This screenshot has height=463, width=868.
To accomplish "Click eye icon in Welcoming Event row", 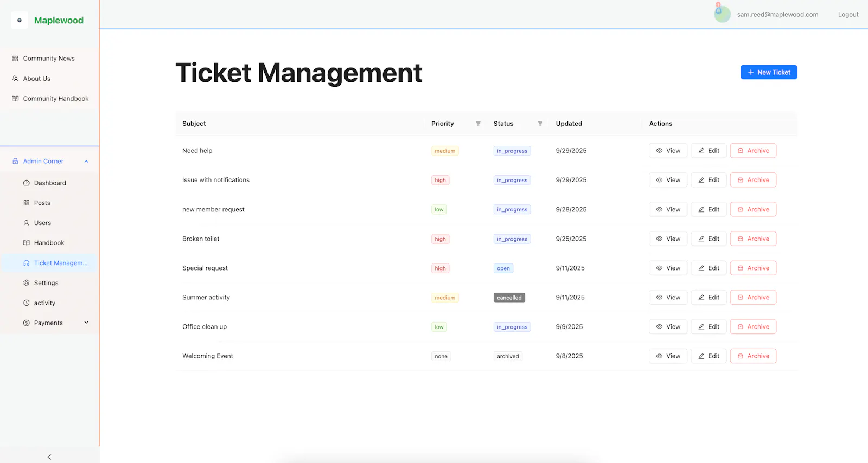I will (x=659, y=356).
